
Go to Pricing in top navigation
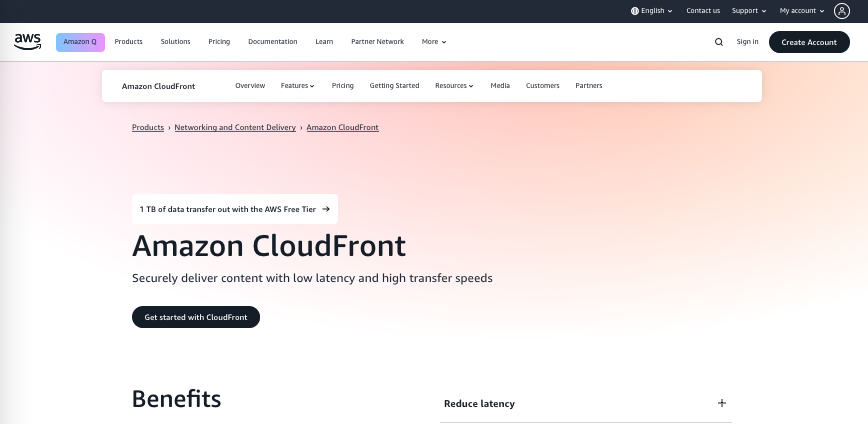[x=219, y=42]
